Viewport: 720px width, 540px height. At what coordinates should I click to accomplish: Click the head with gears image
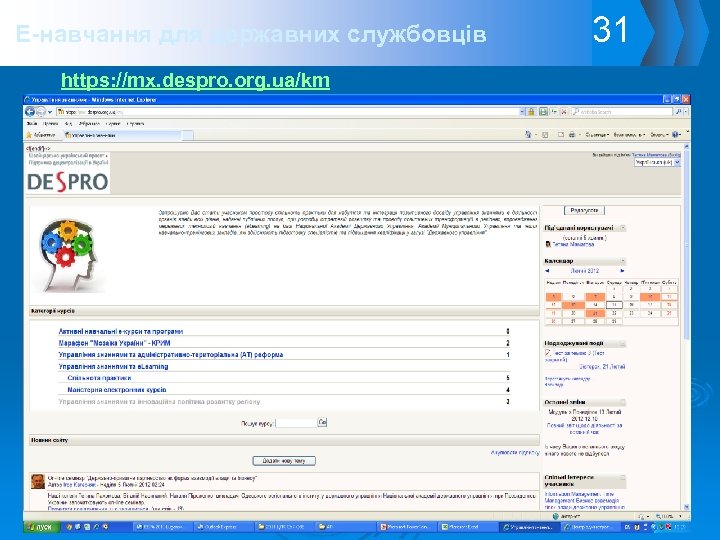coord(69,255)
